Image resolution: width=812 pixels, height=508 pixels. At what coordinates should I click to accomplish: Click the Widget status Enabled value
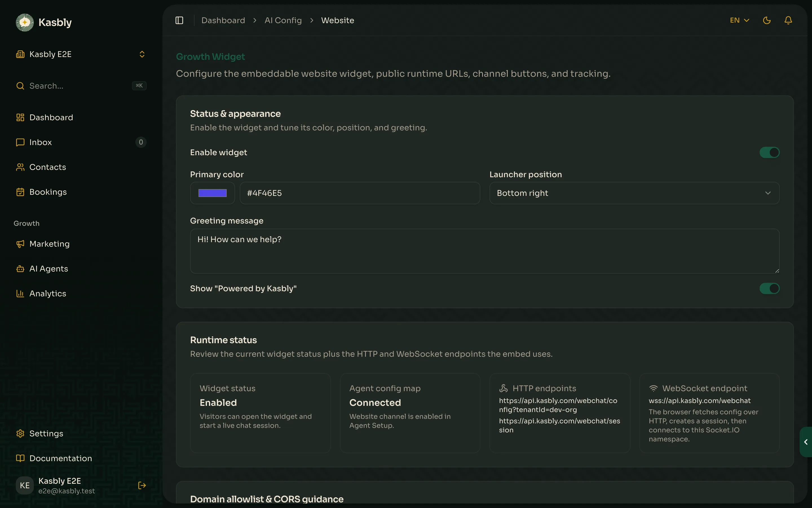coord(218,403)
